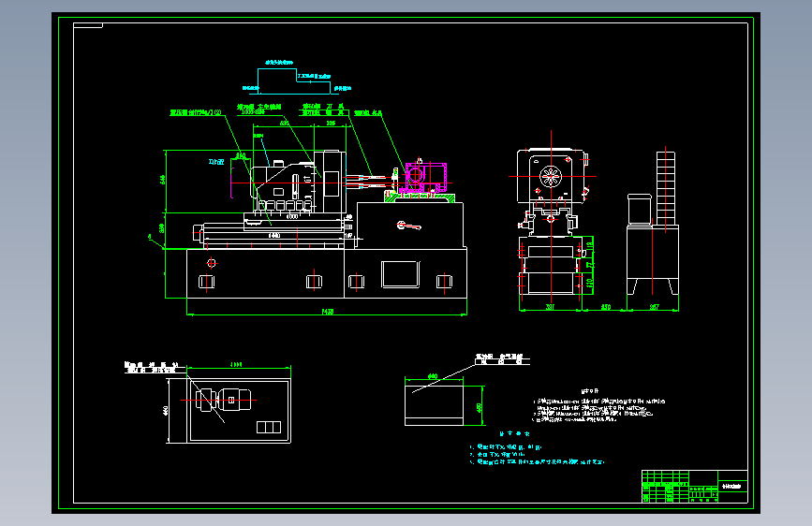Viewport: 812px width, 526px height.
Task: Click the cyan work-cycle diagram at the top
Action: pos(296,78)
